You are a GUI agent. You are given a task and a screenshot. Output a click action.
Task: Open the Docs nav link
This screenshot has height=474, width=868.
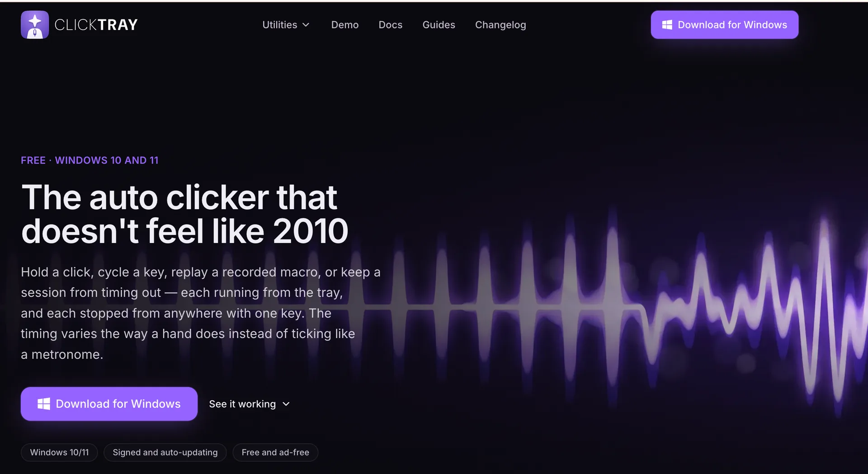pos(391,25)
